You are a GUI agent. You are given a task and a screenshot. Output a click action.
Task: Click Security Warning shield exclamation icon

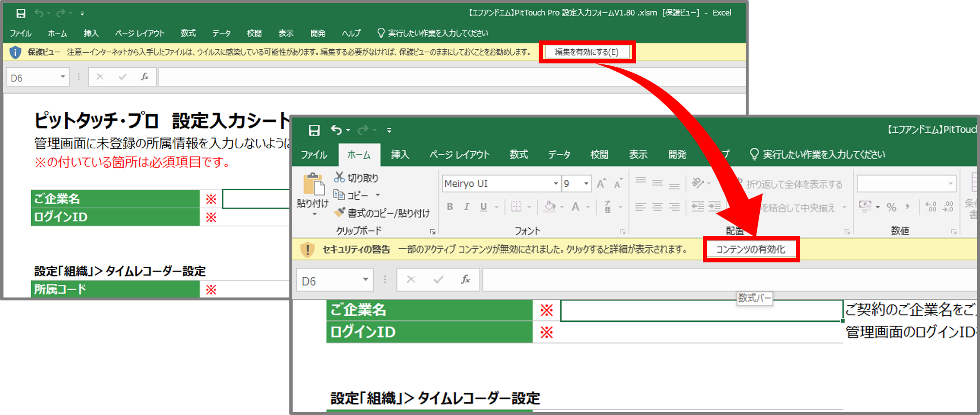click(x=307, y=249)
